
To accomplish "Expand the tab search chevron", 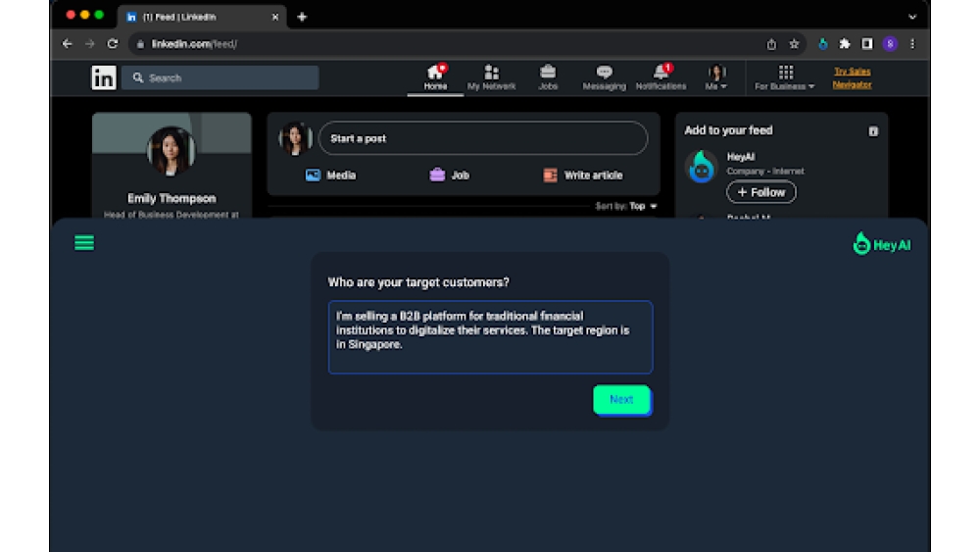I will coord(912,17).
